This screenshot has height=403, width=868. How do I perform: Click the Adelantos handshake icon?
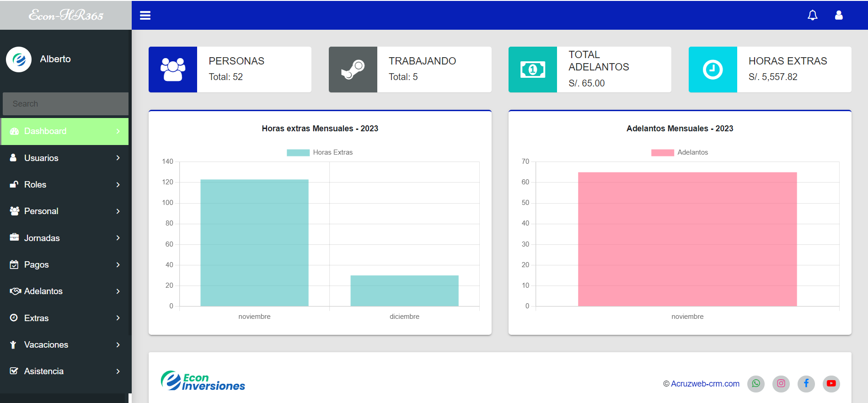tap(16, 291)
